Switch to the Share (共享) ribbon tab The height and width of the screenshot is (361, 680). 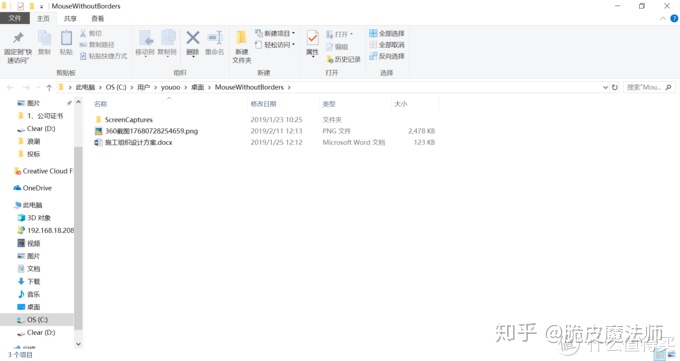click(70, 18)
